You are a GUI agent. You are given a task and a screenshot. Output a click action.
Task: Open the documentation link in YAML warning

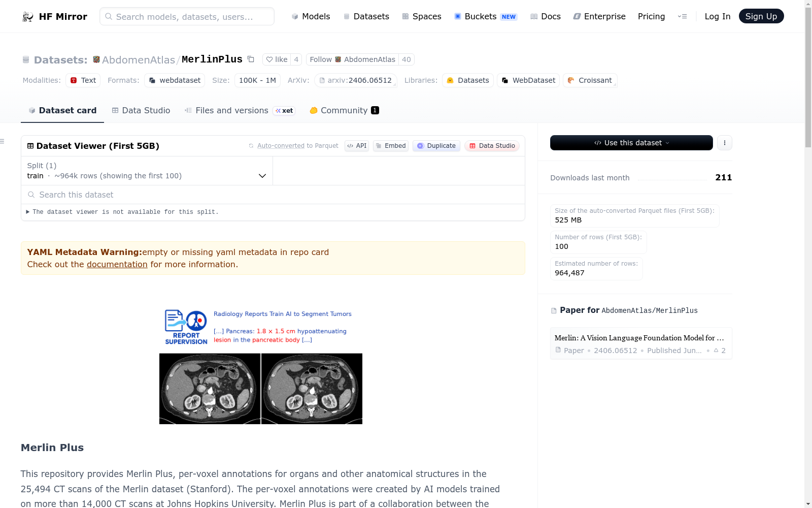click(x=117, y=264)
